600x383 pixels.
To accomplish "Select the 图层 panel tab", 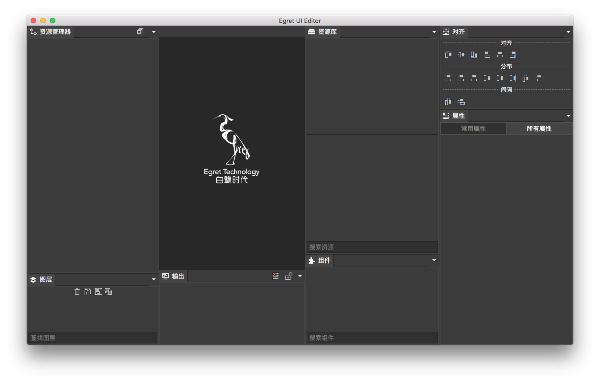I will [x=41, y=280].
